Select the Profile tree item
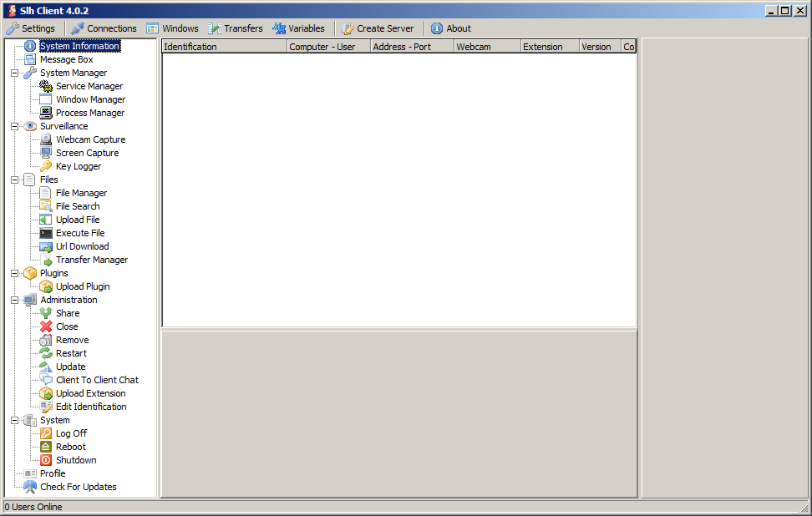The image size is (812, 516). [52, 473]
